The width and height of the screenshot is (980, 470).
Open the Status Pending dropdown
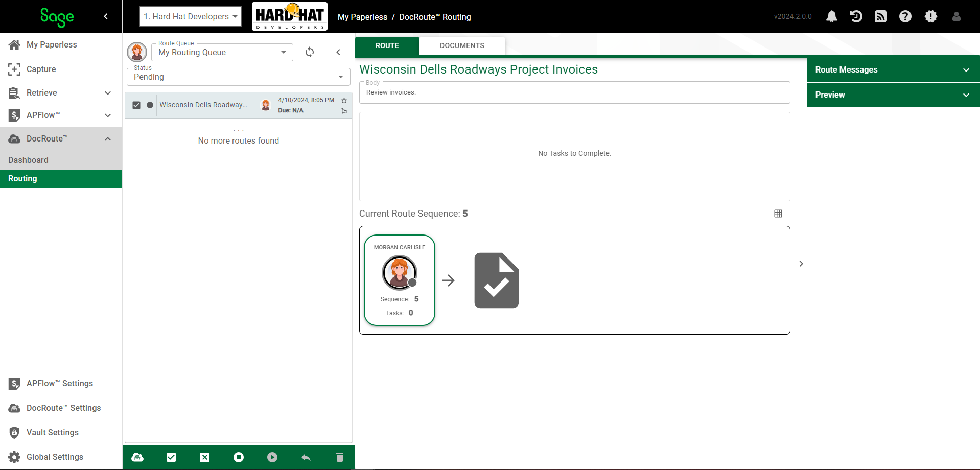point(239,77)
